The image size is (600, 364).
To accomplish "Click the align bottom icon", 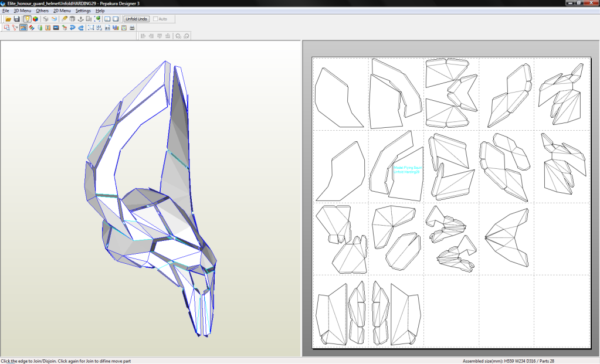I will click(168, 36).
